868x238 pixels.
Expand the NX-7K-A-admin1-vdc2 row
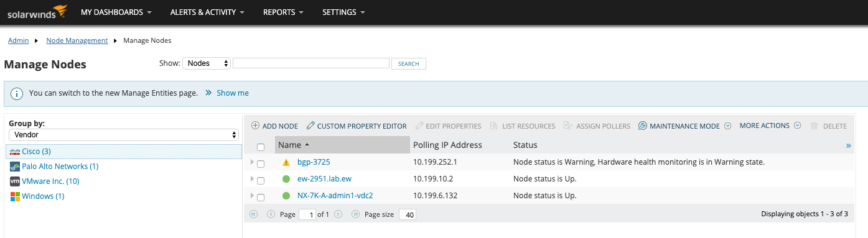click(252, 196)
